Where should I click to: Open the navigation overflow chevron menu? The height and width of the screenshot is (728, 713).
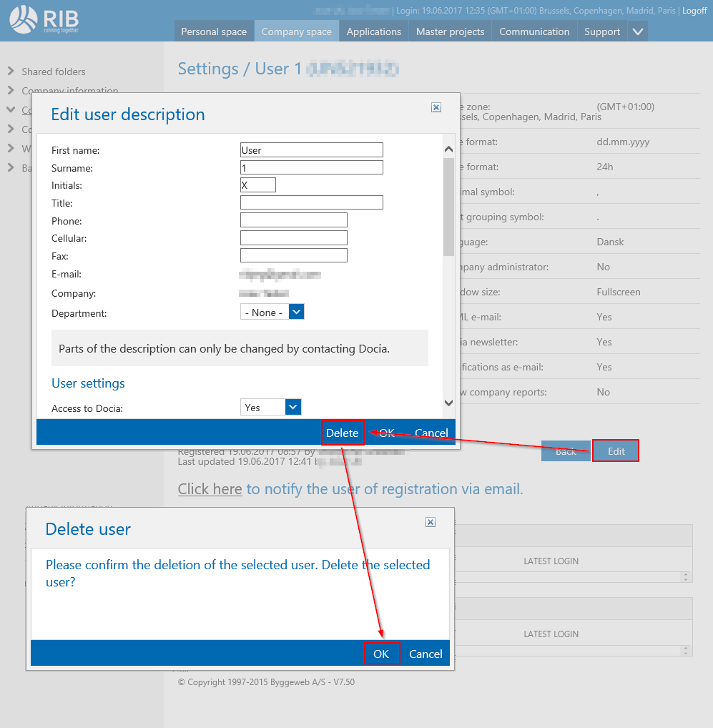639,31
